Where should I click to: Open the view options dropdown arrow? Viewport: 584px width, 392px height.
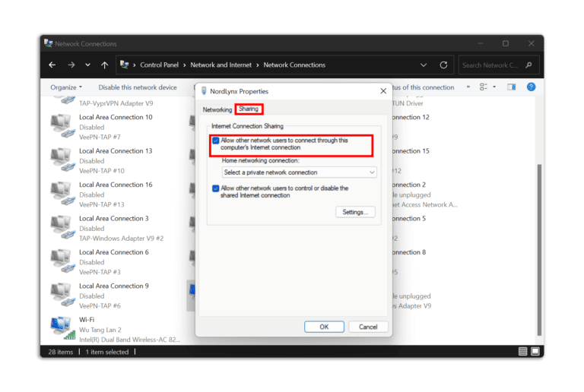click(494, 87)
